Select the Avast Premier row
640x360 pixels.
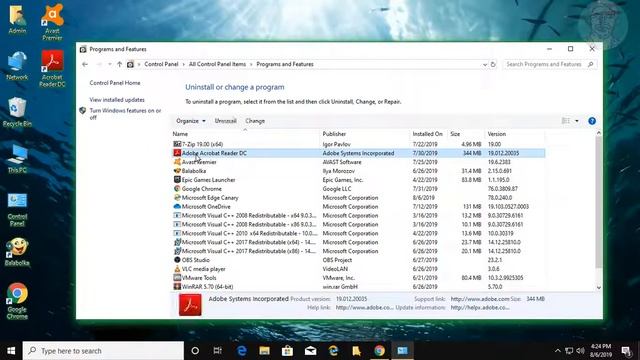coord(358,162)
